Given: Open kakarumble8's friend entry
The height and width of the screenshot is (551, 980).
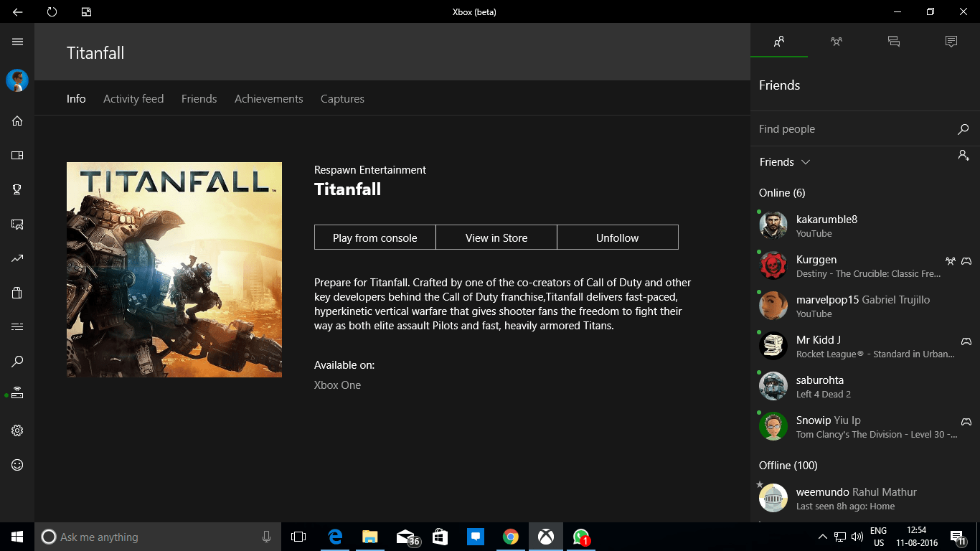Looking at the screenshot, I should pos(865,225).
